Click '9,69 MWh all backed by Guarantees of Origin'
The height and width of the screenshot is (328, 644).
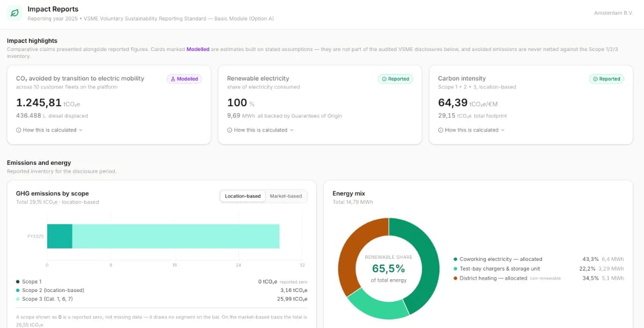284,115
